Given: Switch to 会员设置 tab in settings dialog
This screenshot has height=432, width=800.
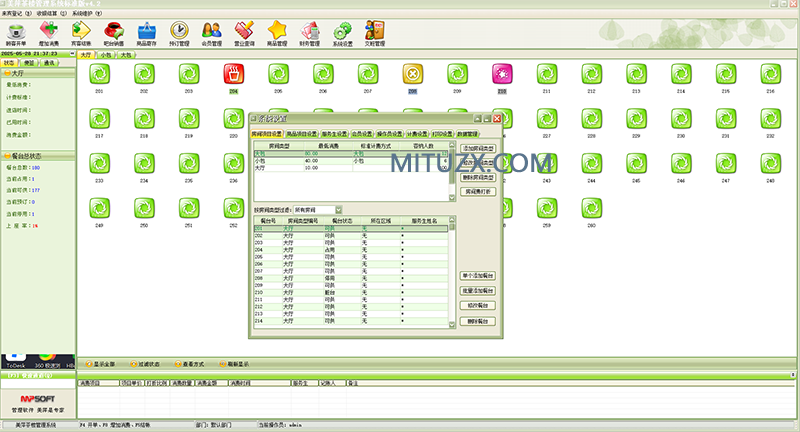Looking at the screenshot, I should coord(363,133).
